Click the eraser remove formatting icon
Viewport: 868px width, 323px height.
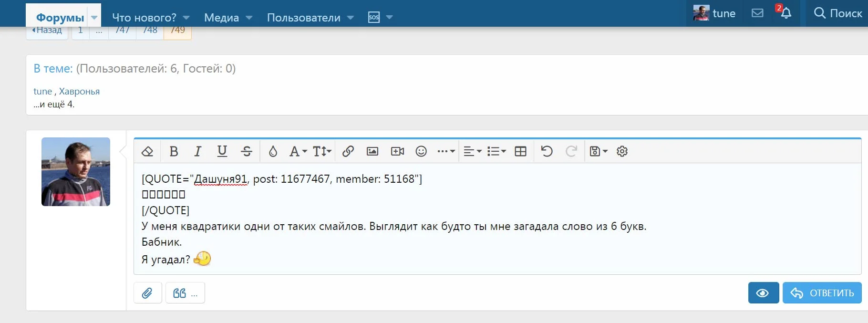point(147,152)
